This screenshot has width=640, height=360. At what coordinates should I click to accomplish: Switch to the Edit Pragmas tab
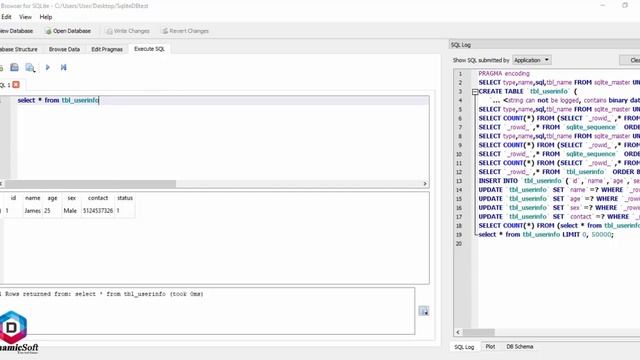coord(107,49)
